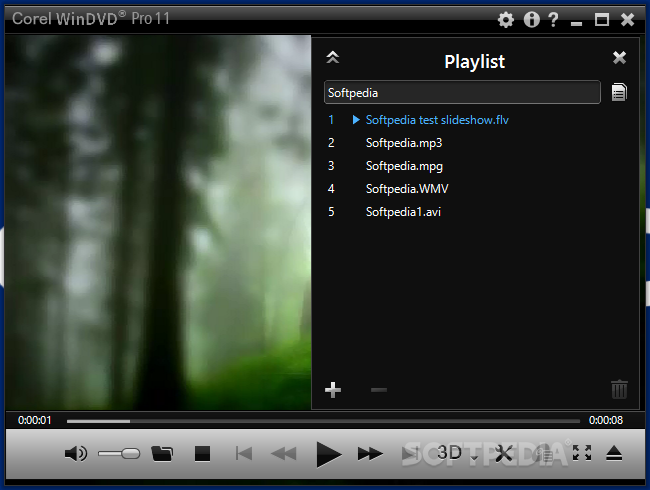This screenshot has height=490, width=650.
Task: Open the 3D options dropdown arrow
Action: [x=474, y=458]
